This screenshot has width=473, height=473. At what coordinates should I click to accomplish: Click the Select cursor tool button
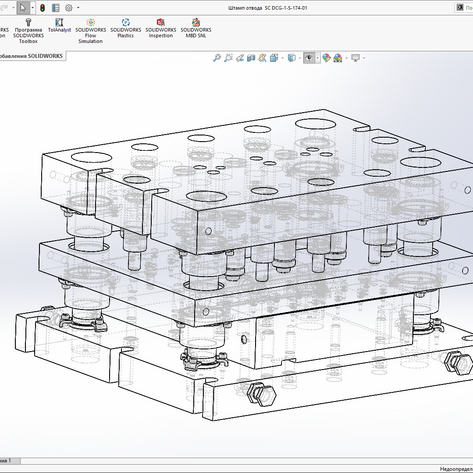tap(23, 8)
